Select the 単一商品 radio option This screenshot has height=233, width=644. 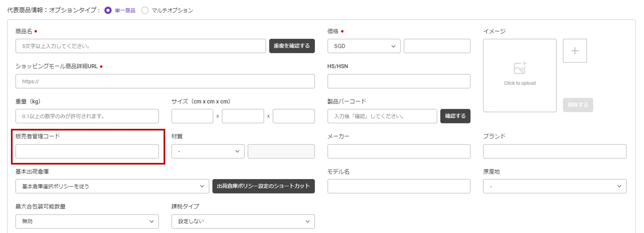click(x=108, y=10)
